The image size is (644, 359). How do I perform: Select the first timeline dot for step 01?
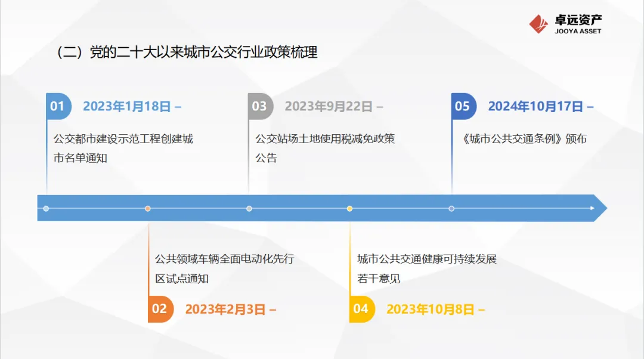click(x=46, y=209)
